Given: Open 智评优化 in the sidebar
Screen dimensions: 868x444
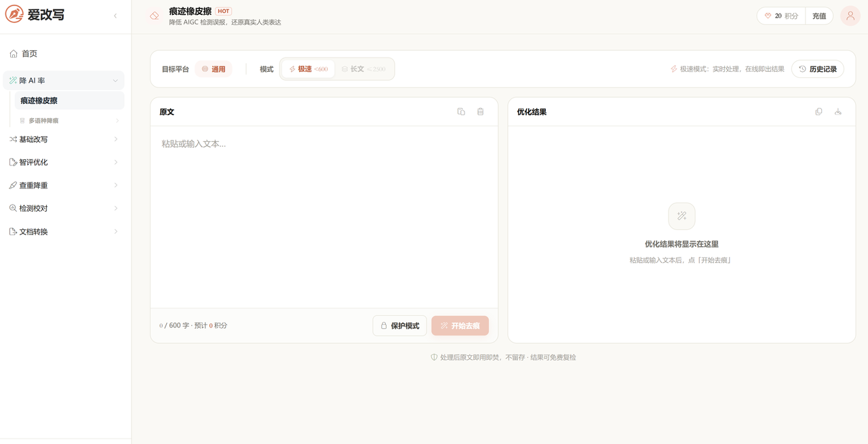Looking at the screenshot, I should [64, 162].
